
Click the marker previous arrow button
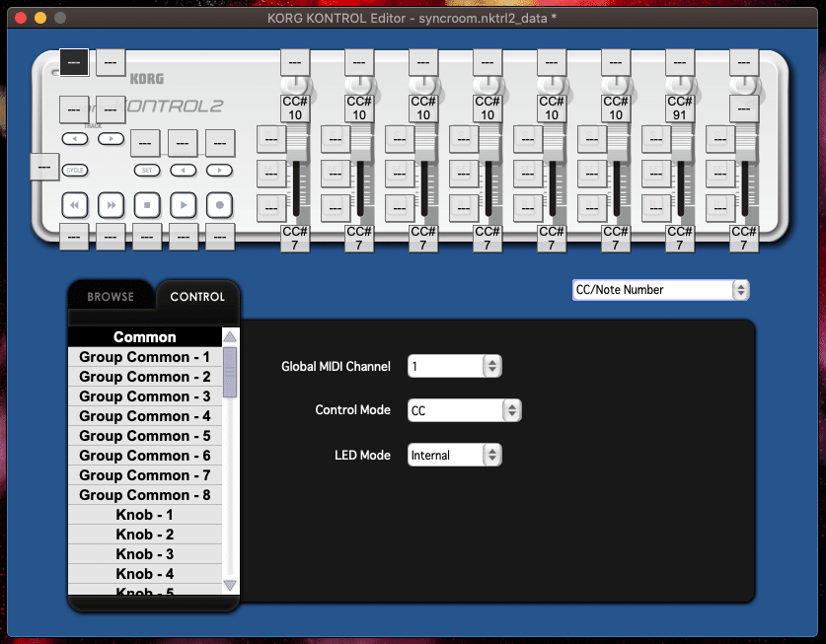pyautogui.click(x=184, y=170)
